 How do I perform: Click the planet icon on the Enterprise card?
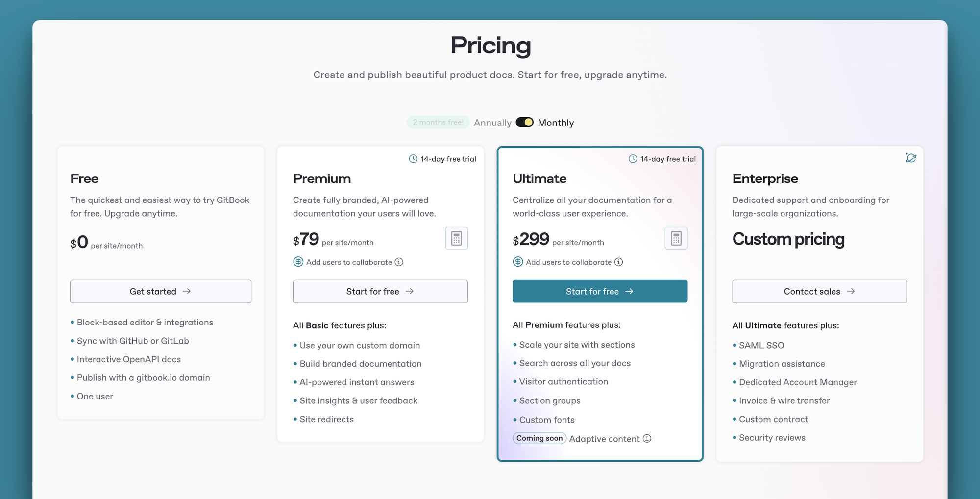911,157
